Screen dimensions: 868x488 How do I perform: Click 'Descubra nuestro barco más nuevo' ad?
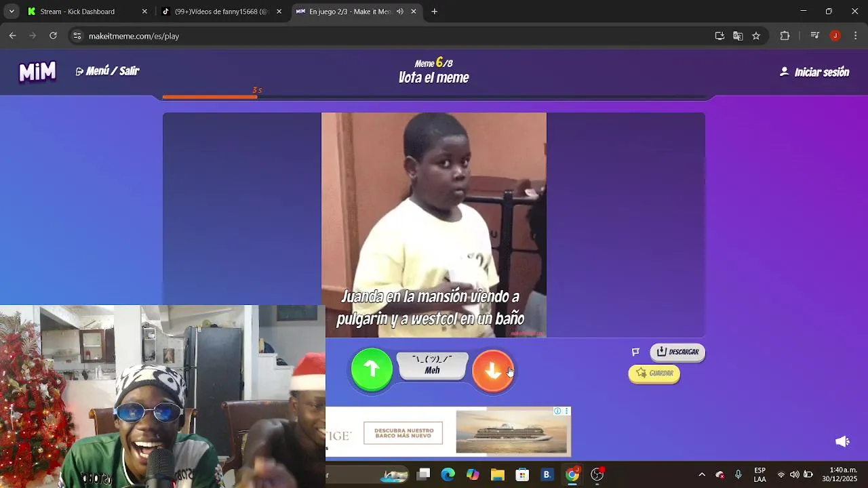pyautogui.click(x=403, y=432)
